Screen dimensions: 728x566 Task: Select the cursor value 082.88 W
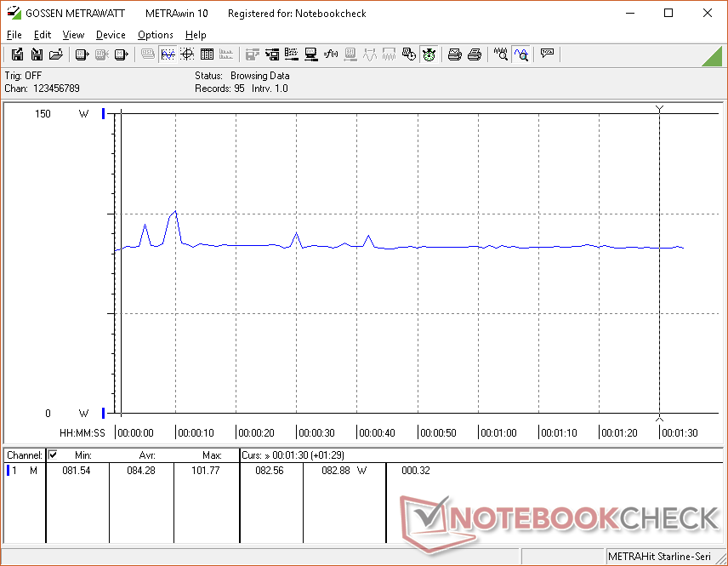(344, 471)
